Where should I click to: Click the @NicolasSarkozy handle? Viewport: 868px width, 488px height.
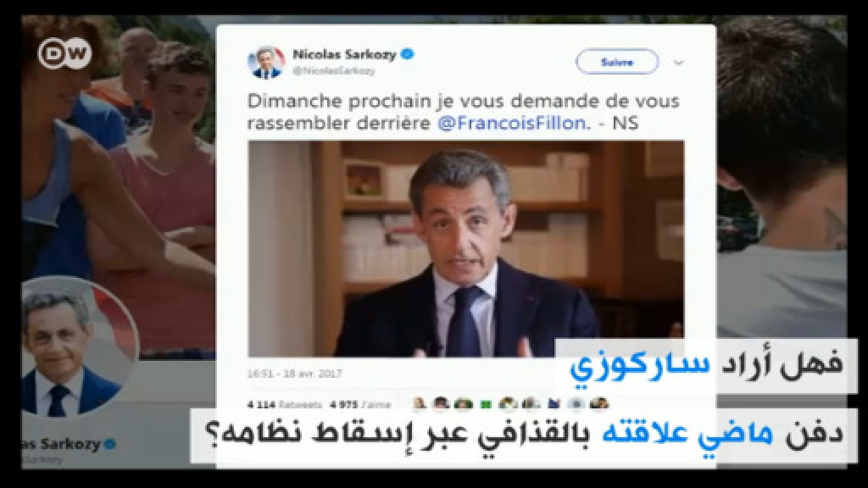(x=334, y=71)
